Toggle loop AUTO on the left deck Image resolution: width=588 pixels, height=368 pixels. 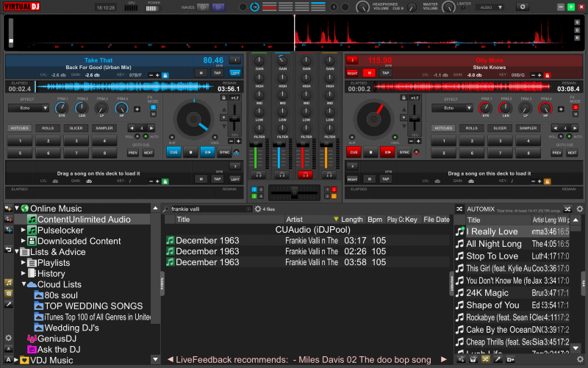click(146, 137)
